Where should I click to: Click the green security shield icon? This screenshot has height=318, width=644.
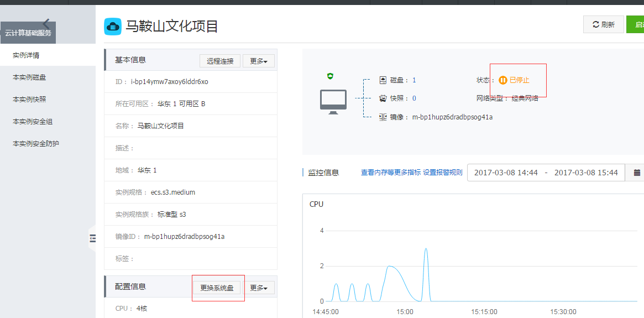pos(330,76)
